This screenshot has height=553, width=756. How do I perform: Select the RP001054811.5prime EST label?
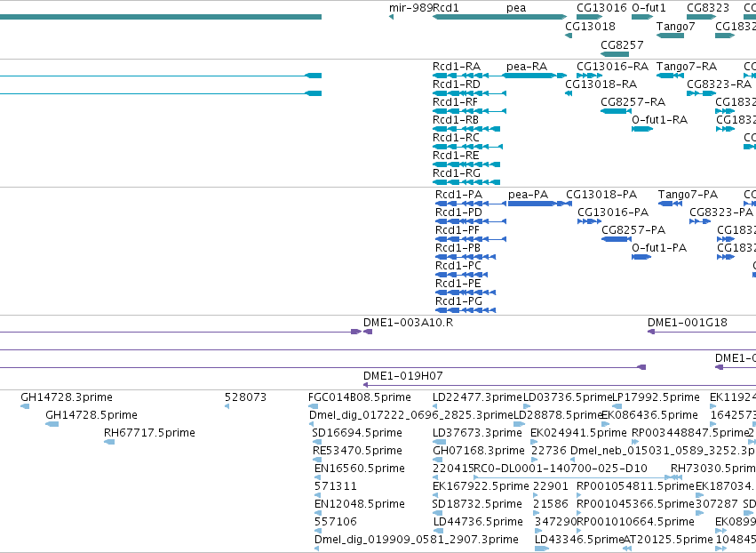(x=635, y=486)
